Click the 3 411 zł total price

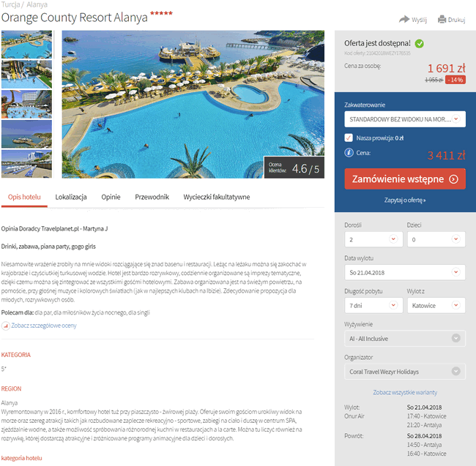pyautogui.click(x=446, y=155)
